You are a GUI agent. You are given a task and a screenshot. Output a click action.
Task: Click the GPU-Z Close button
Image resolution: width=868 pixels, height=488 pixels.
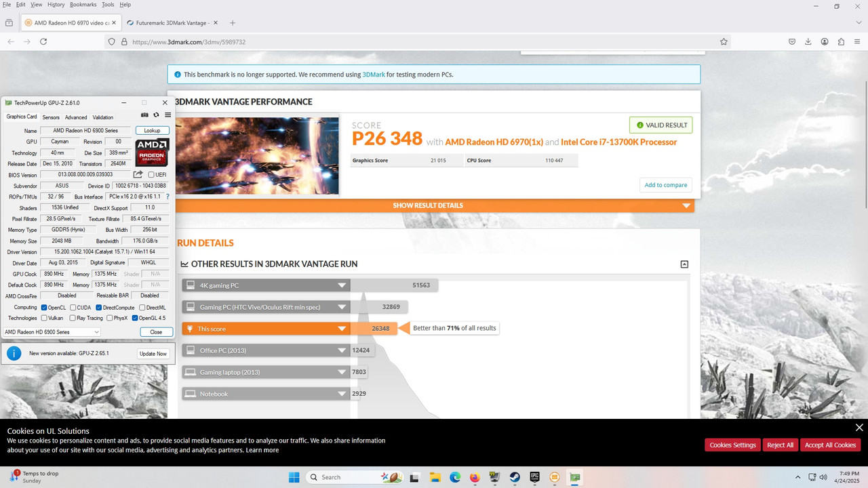point(156,332)
